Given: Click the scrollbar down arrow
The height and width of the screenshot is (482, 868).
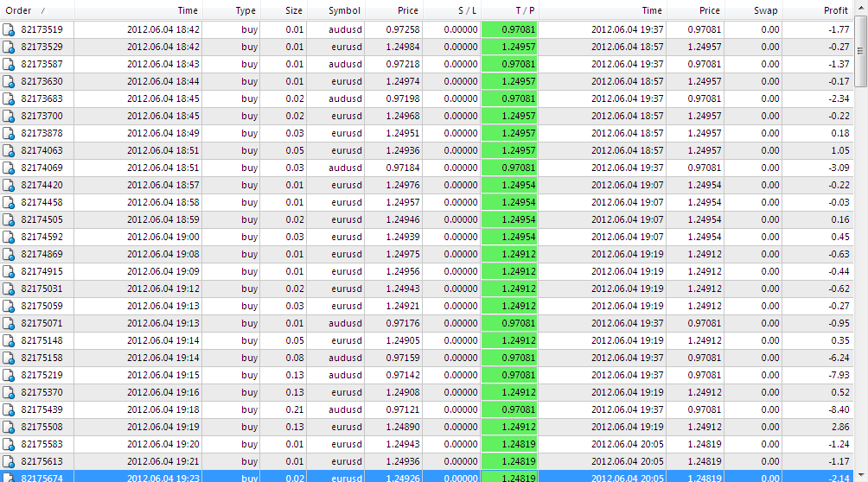Looking at the screenshot, I should [861, 475].
